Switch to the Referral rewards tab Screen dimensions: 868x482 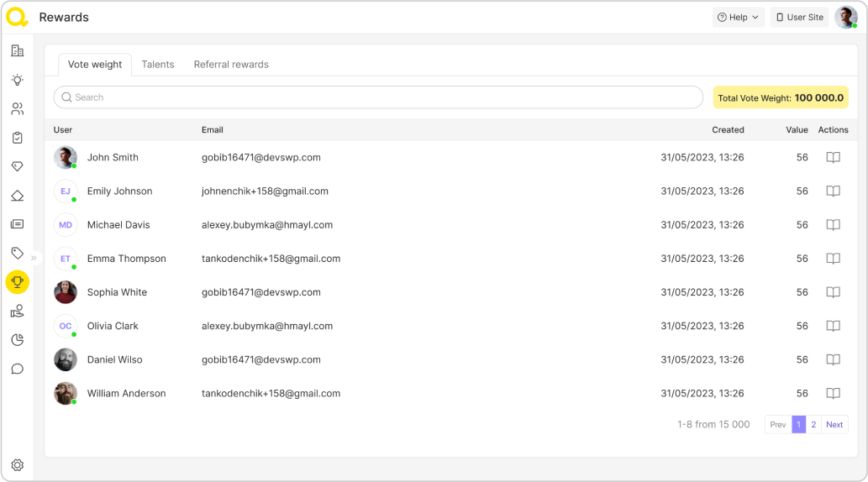click(x=231, y=65)
